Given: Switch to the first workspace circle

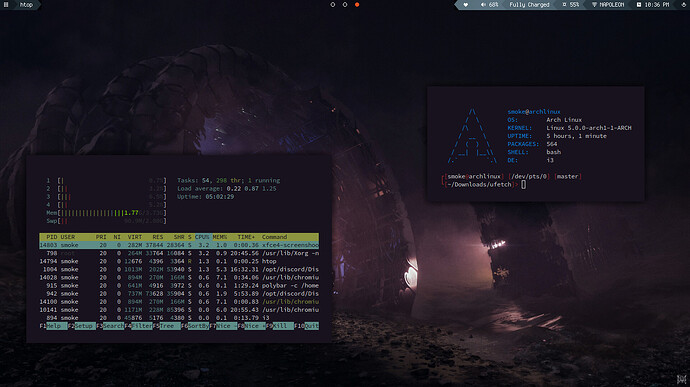Looking at the screenshot, I should (x=333, y=5).
